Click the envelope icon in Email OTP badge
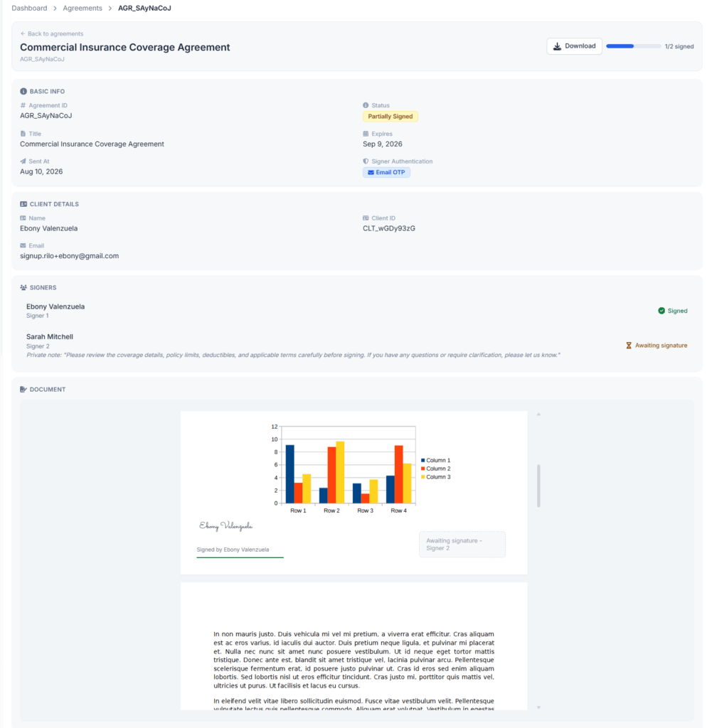The width and height of the screenshot is (712, 728). pos(371,173)
